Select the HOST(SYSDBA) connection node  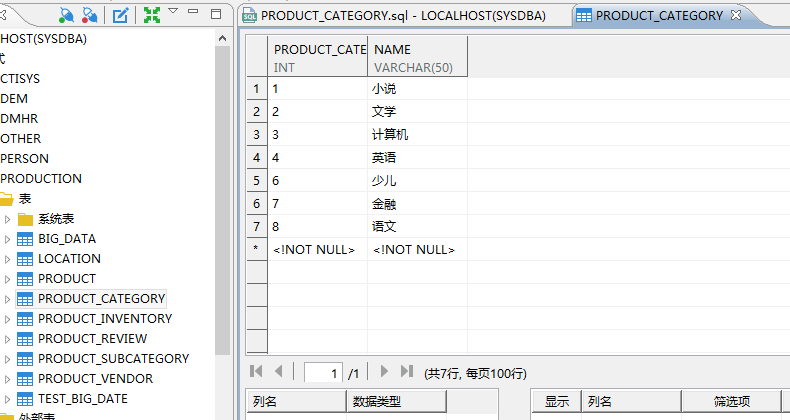(43, 39)
